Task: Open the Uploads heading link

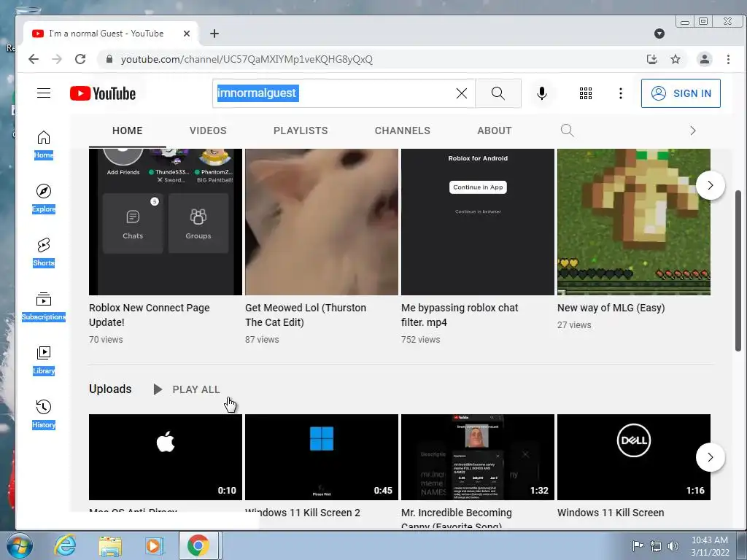Action: 110,389
